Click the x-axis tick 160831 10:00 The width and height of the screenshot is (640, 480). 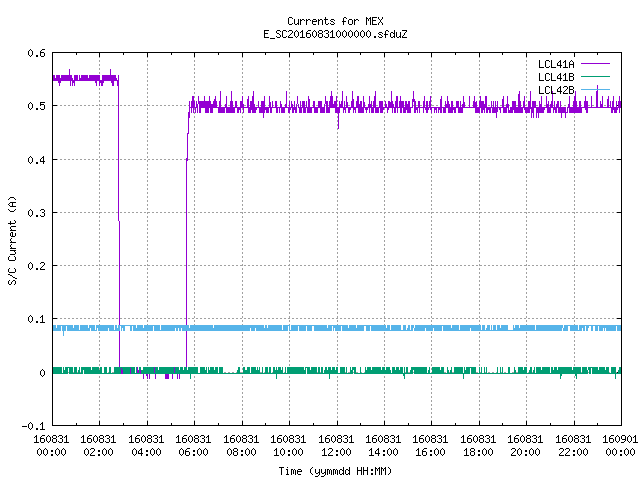(x=288, y=446)
